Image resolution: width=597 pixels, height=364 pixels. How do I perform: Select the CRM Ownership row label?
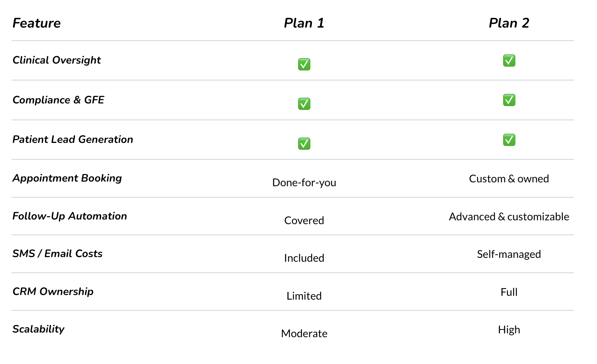(53, 292)
